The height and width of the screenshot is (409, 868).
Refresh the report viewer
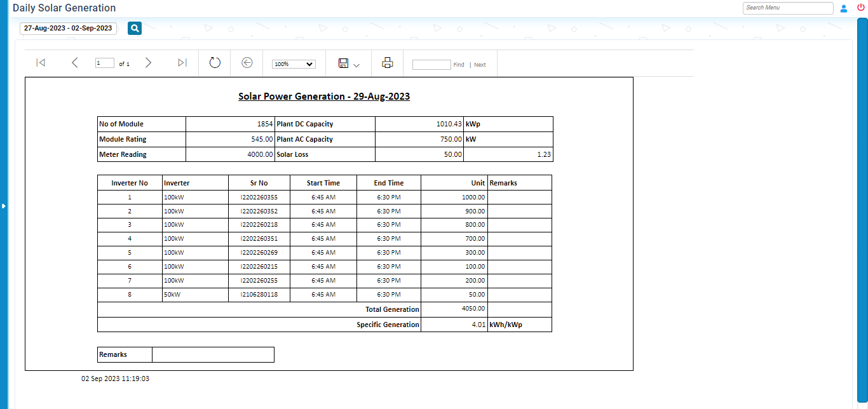point(215,63)
